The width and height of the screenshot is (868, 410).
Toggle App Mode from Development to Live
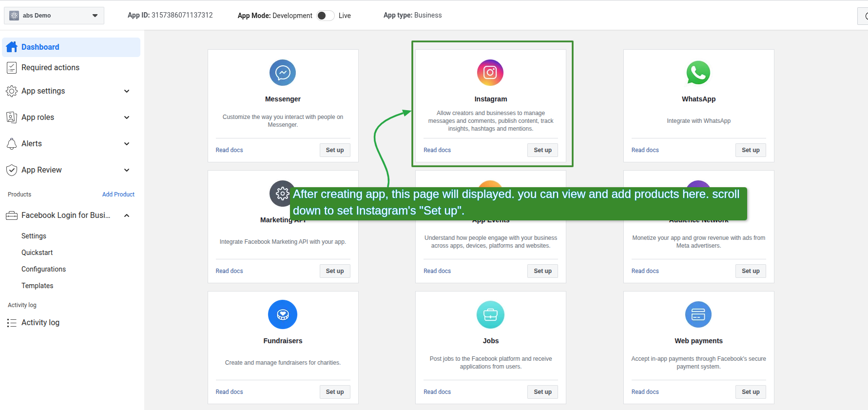point(325,16)
